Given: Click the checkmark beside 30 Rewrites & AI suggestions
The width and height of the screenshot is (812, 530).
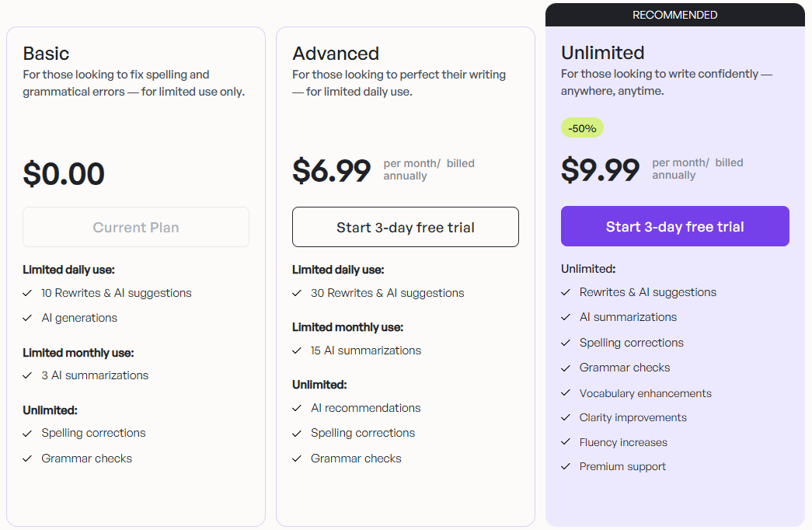Looking at the screenshot, I should [297, 293].
